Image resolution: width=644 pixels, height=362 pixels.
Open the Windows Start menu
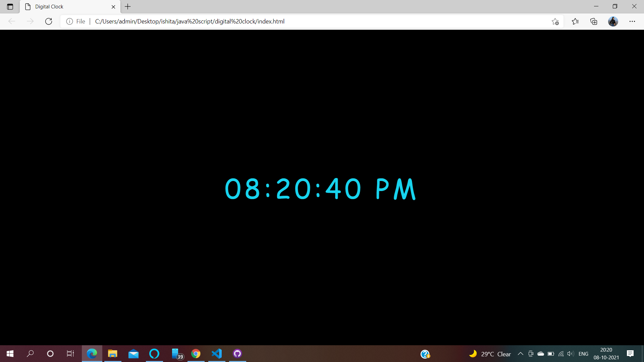click(10, 354)
